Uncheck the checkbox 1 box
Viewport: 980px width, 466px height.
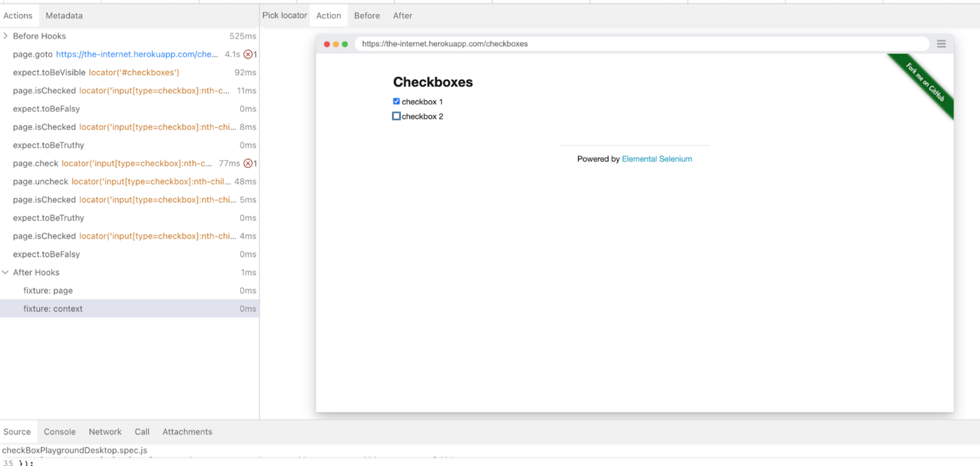click(x=396, y=101)
